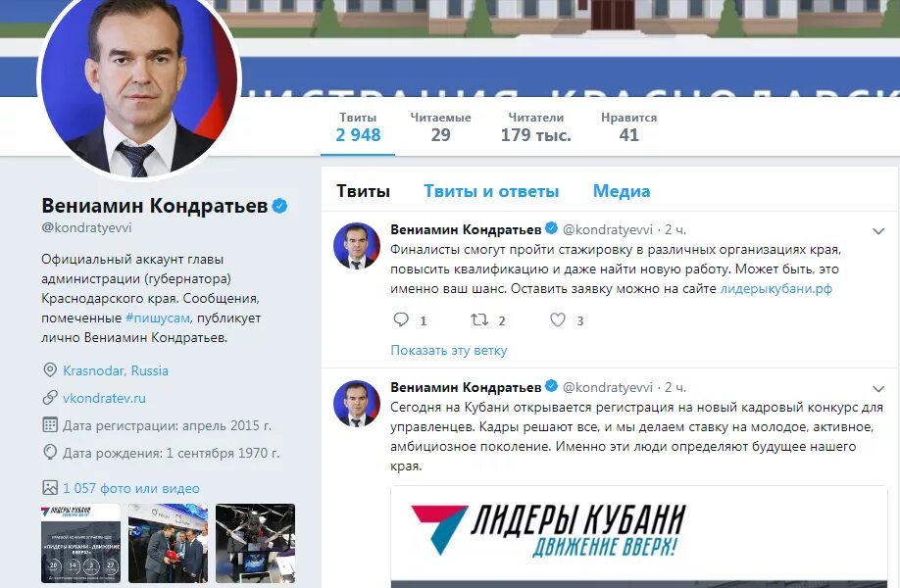Visit the vkondratev.ru website link
This screenshot has height=588, width=900.
pyautogui.click(x=104, y=398)
